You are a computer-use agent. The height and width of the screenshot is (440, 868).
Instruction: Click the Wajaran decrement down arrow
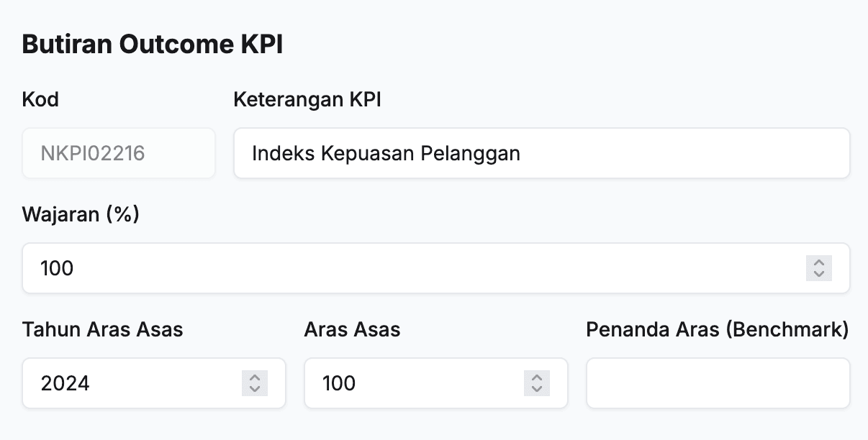(x=818, y=274)
